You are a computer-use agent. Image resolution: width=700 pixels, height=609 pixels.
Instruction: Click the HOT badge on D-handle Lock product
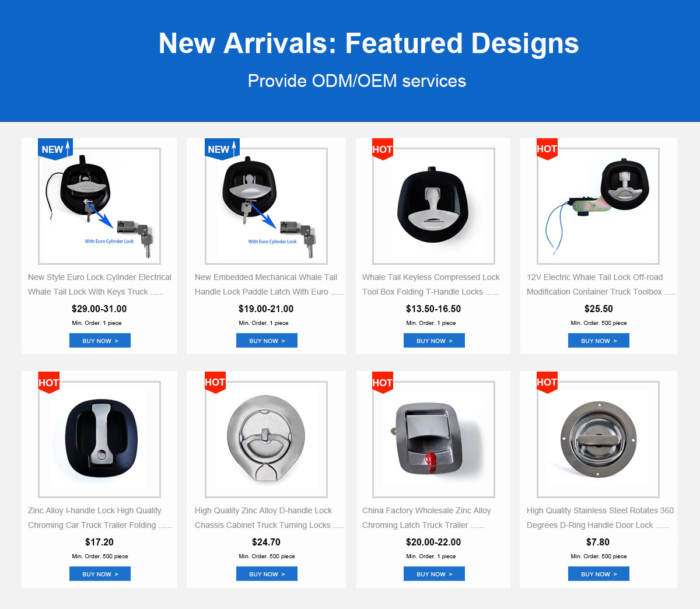[x=215, y=382]
